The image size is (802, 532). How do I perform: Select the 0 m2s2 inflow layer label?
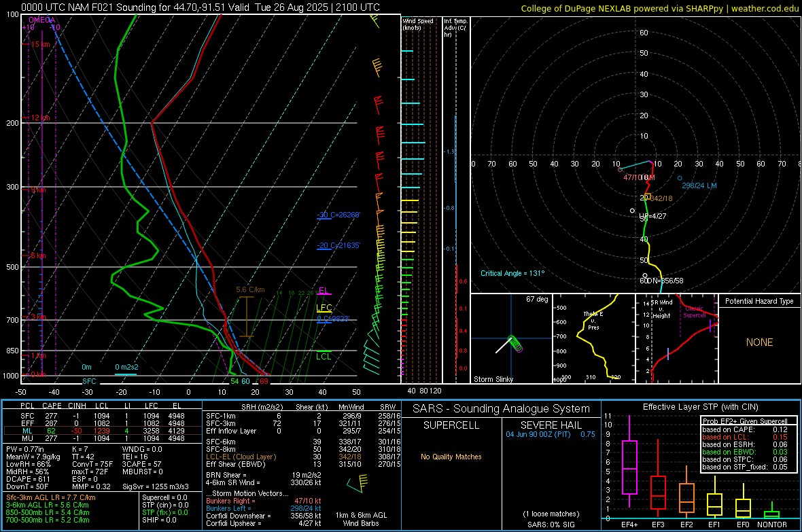point(126,368)
